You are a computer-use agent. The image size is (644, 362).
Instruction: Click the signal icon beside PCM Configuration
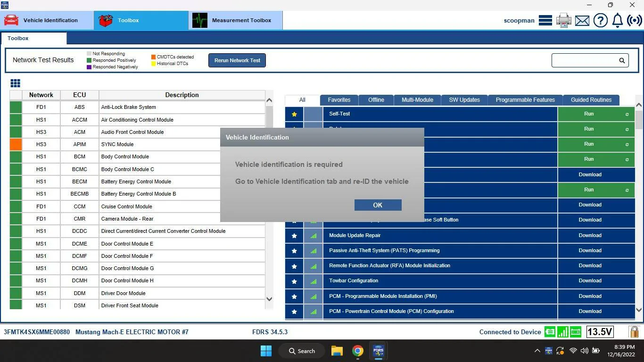314,312
